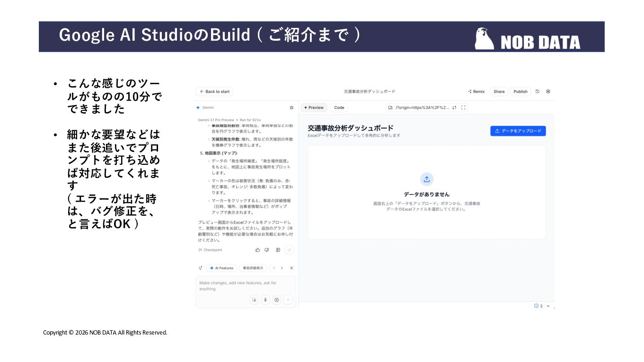
Task: Give thumbs down to response
Action: (267, 250)
